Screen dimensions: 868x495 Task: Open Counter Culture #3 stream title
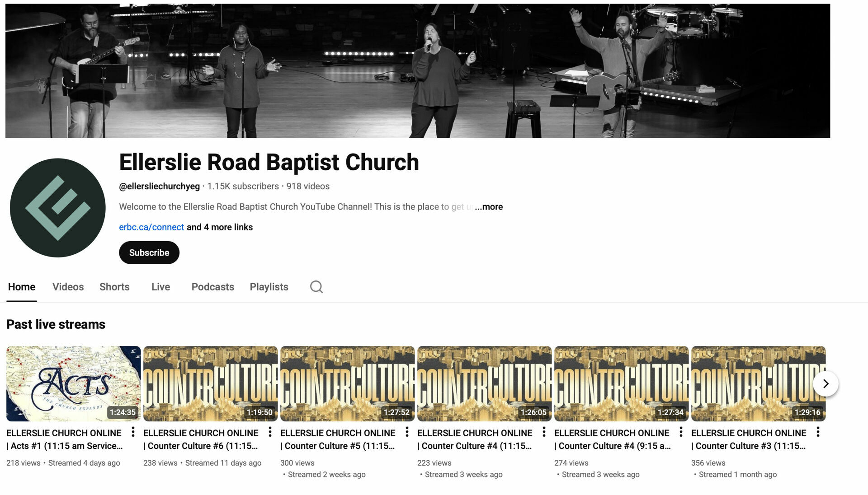click(749, 439)
